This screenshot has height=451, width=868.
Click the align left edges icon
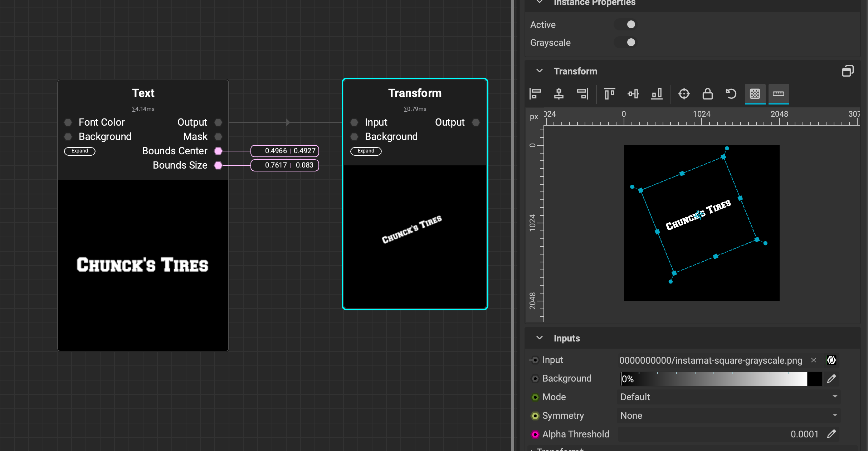pyautogui.click(x=535, y=94)
